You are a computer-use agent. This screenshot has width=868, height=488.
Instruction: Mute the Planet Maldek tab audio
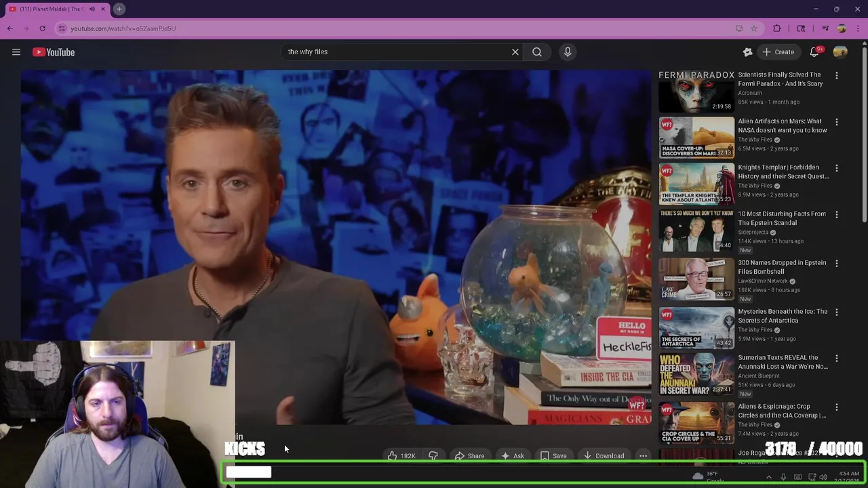point(92,9)
